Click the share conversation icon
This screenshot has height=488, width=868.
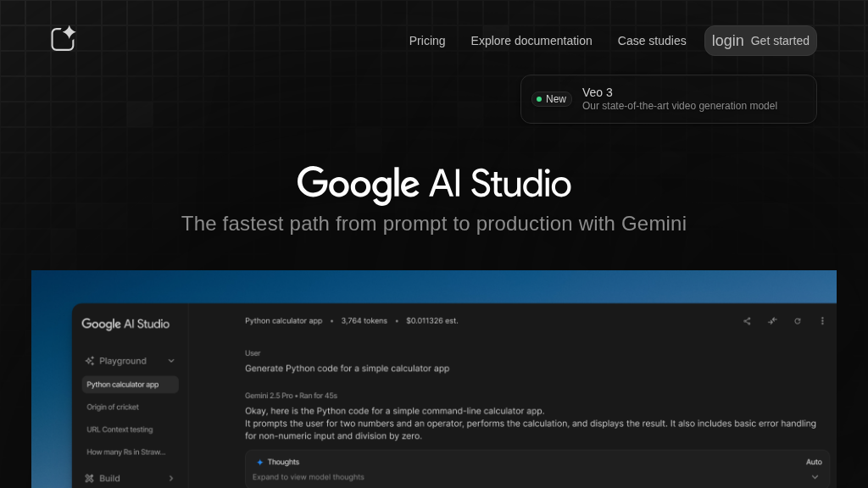747,321
